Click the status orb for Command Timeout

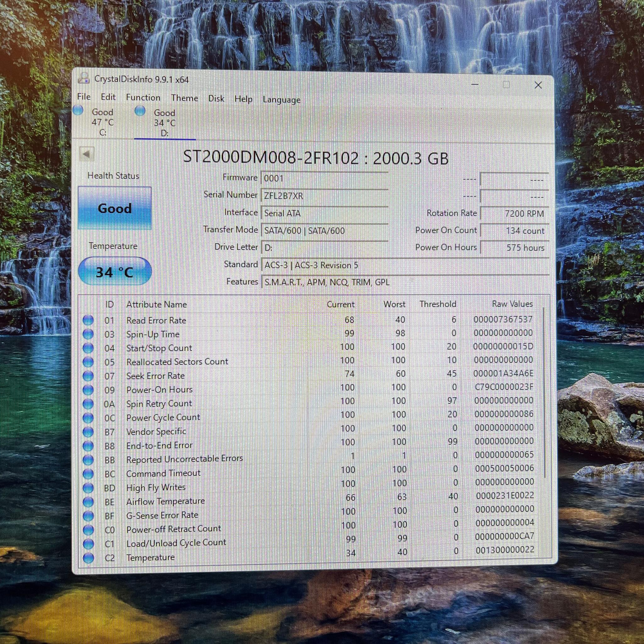[x=88, y=474]
